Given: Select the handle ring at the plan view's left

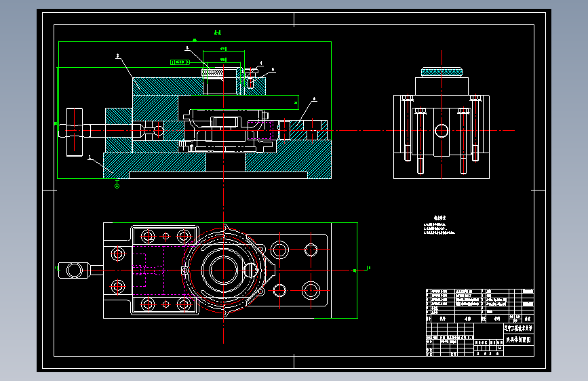Looking at the screenshot, I should [74, 270].
